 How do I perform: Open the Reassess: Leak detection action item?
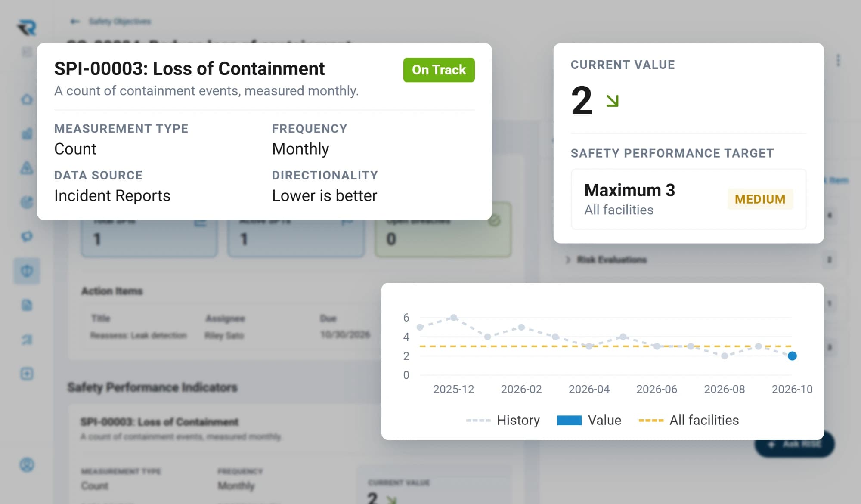tap(138, 335)
